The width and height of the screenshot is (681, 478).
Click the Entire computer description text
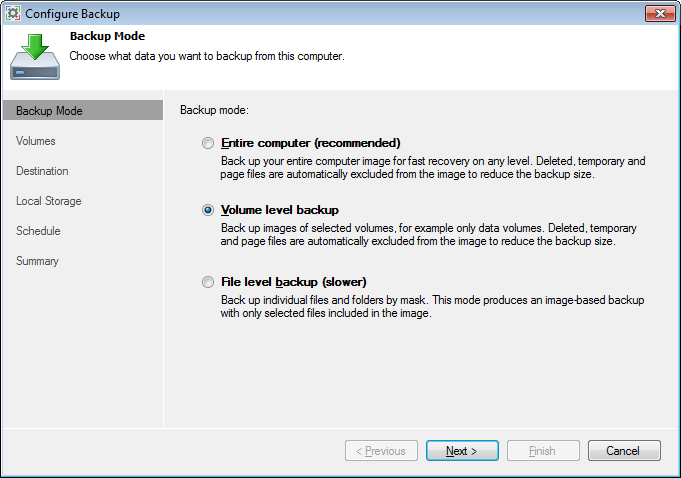pos(433,167)
